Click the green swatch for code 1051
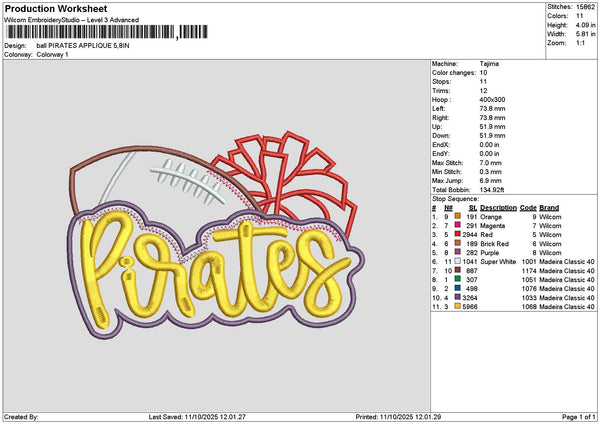 [457, 279]
